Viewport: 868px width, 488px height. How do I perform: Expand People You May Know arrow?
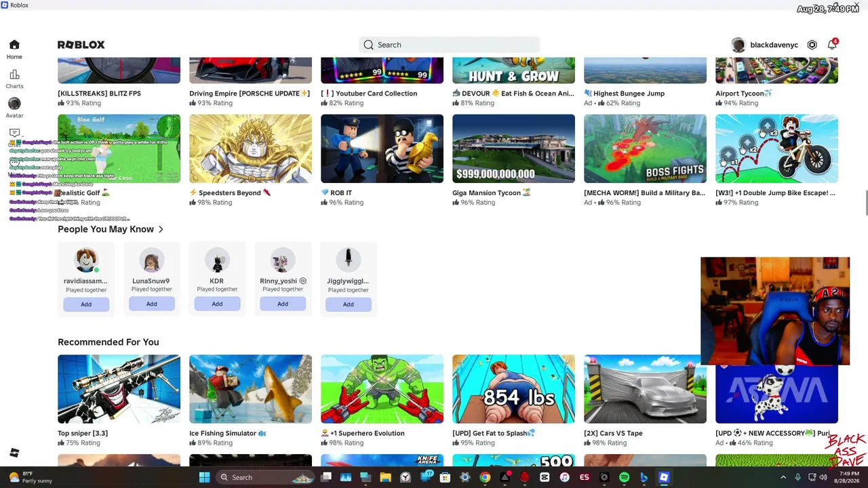[161, 230]
